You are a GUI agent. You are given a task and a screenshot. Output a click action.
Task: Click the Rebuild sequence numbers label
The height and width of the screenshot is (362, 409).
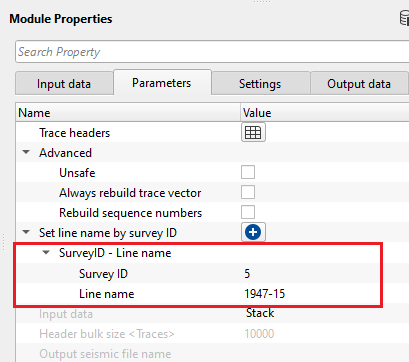(130, 213)
